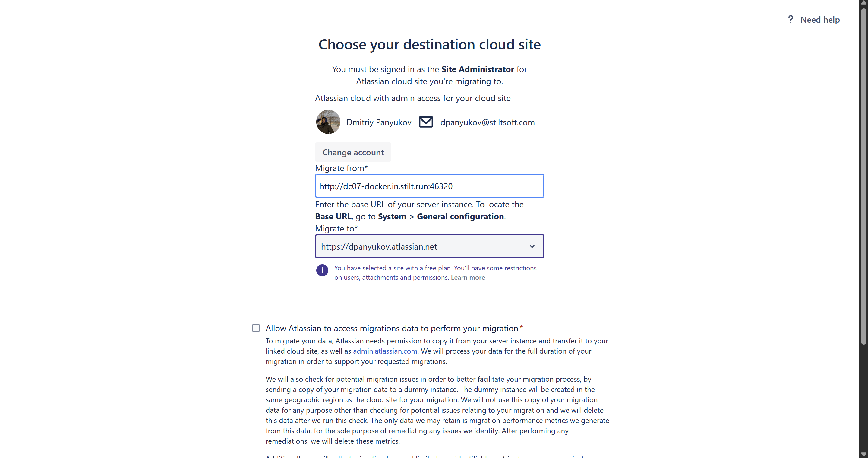Focus the Migrate from URL field
This screenshot has height=458, width=868.
pyautogui.click(x=429, y=186)
